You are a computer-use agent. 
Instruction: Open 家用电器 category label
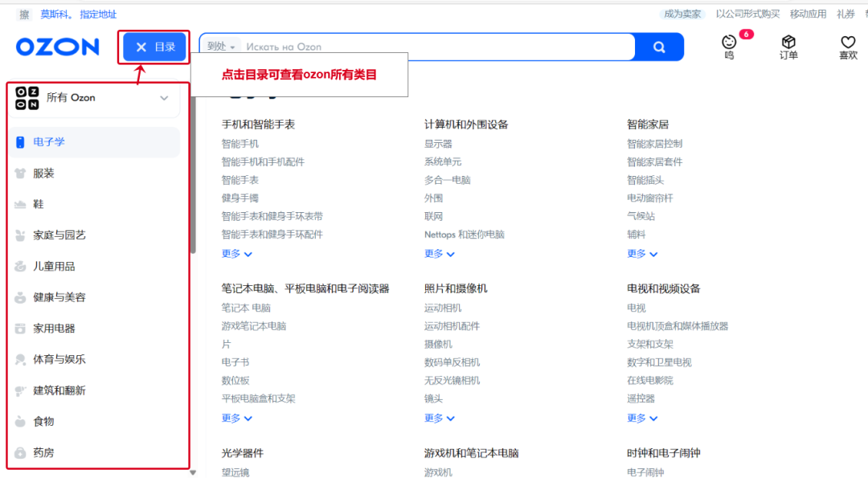point(54,328)
